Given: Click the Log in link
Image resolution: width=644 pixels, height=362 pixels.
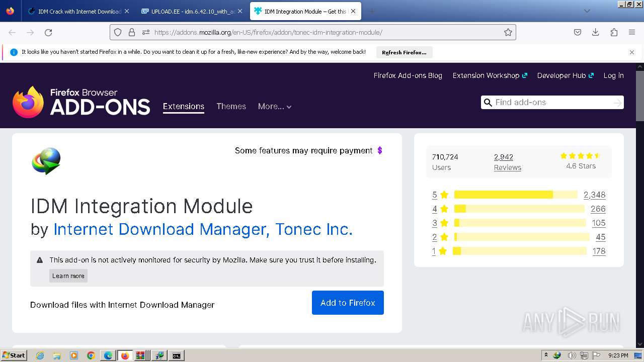Looking at the screenshot, I should click(614, 75).
